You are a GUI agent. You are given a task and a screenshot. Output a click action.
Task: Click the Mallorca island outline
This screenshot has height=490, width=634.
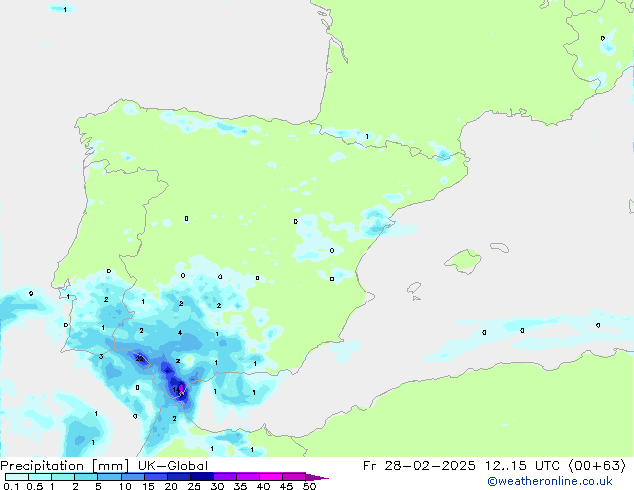click(x=463, y=261)
